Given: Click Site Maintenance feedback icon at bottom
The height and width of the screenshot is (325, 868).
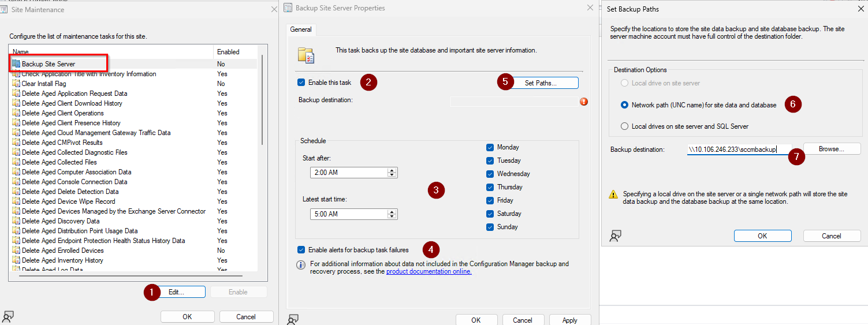Looking at the screenshot, I should tap(8, 316).
